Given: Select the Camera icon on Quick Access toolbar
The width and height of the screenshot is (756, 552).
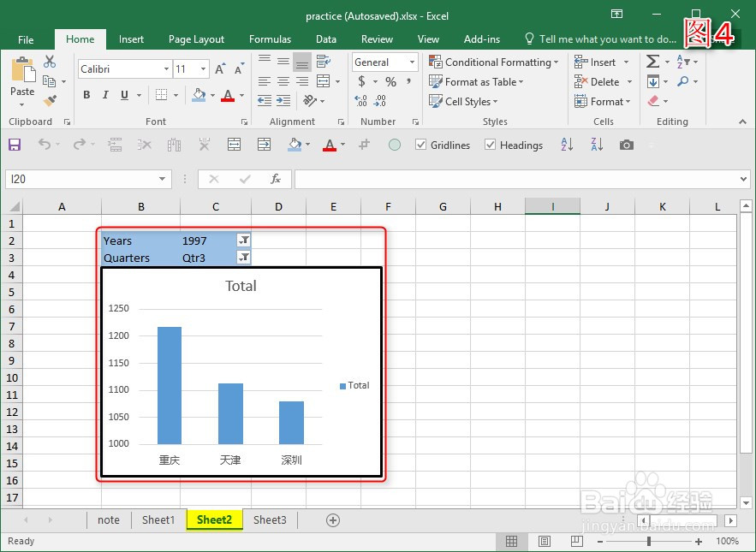Looking at the screenshot, I should point(626,145).
